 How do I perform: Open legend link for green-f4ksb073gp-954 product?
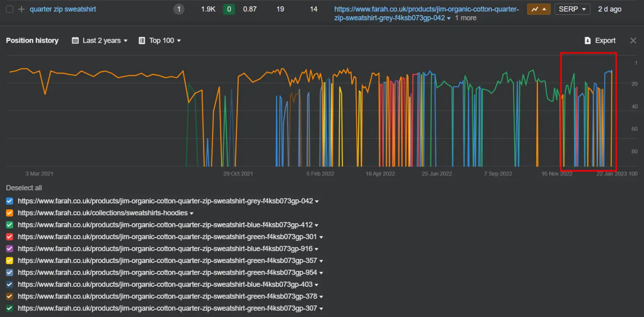point(167,273)
